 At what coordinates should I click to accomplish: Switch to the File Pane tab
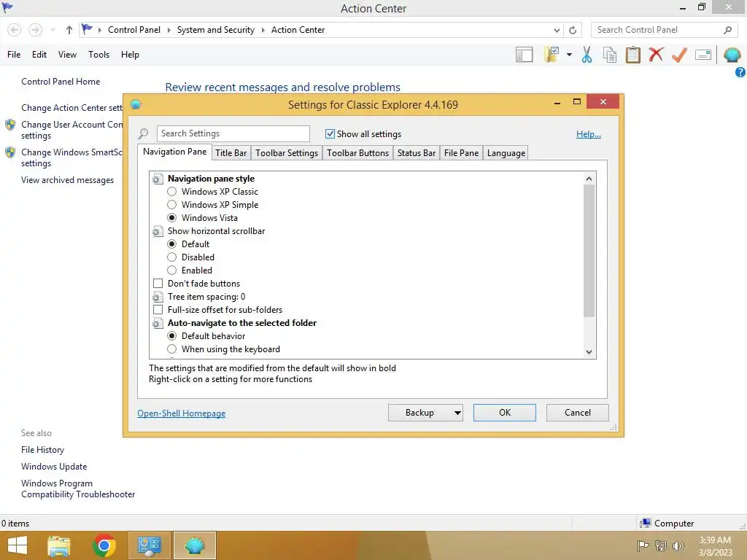(461, 153)
